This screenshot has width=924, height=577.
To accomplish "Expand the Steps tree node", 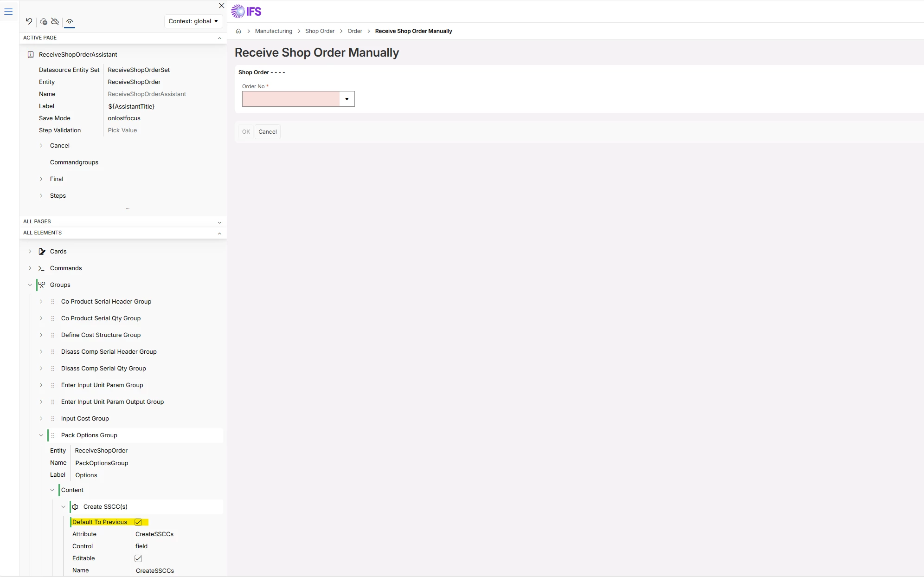I will click(41, 196).
